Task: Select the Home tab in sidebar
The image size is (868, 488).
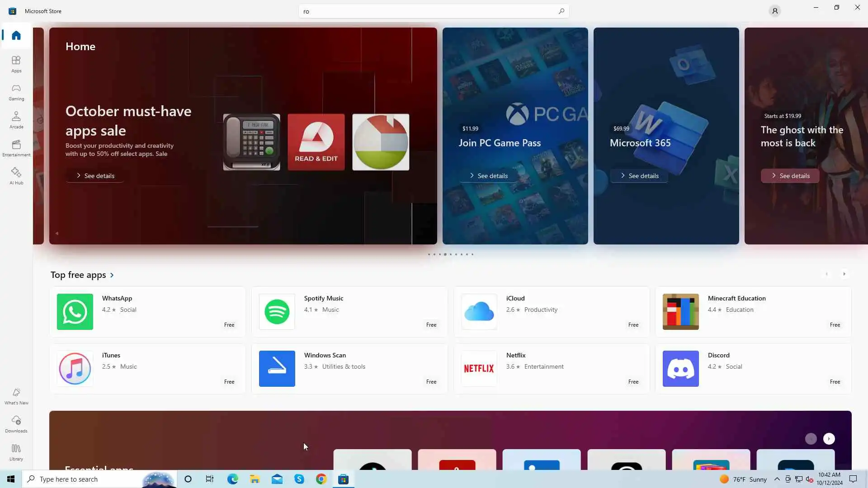Action: pos(16,35)
